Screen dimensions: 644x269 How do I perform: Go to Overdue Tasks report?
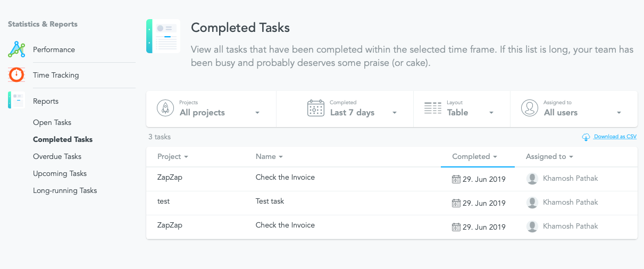pyautogui.click(x=57, y=156)
